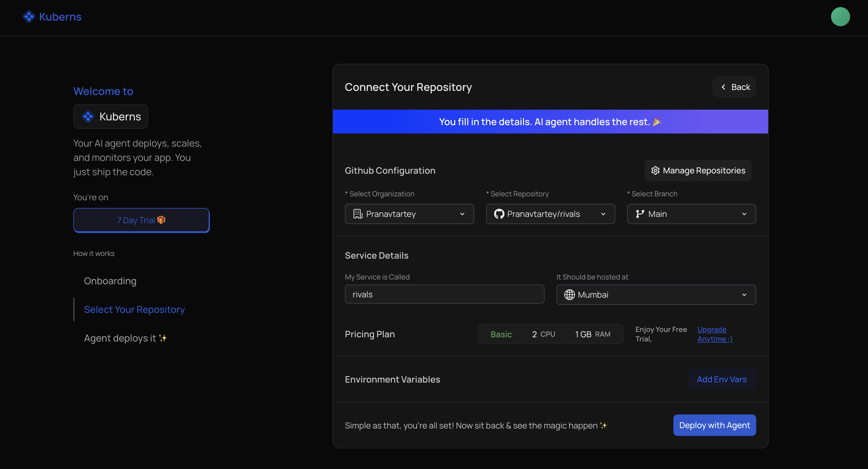Viewport: 868px width, 469px height.
Task: Focus the My Service is Called field
Action: click(444, 294)
